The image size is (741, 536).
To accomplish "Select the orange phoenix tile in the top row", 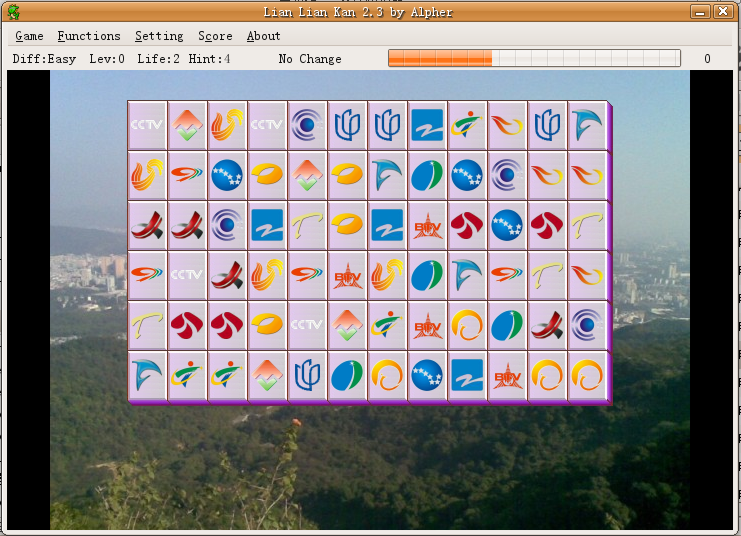I will 227,125.
